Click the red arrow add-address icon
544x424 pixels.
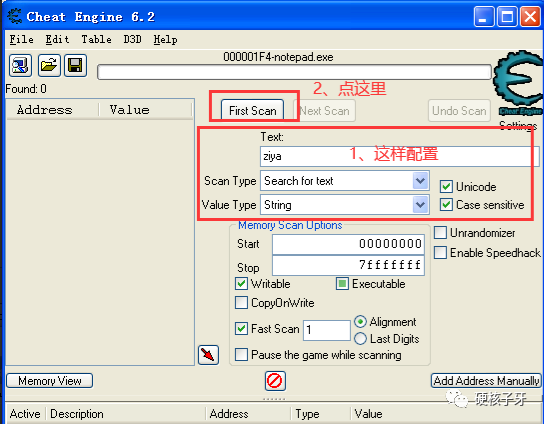[x=208, y=355]
